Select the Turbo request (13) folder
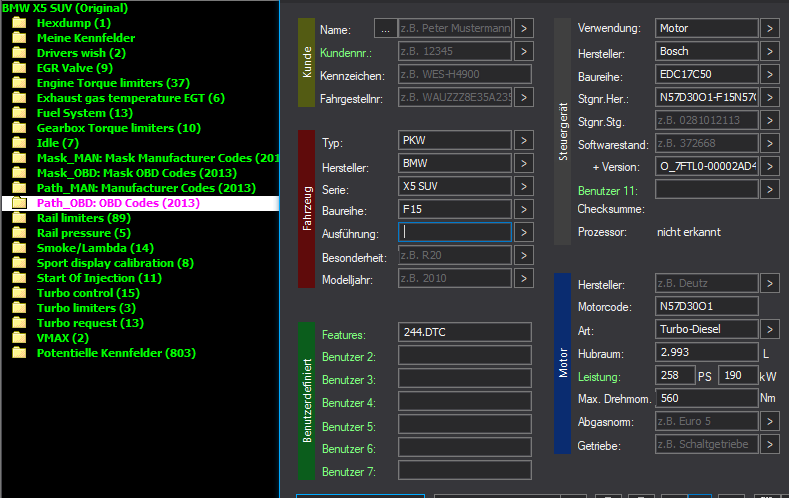This screenshot has height=498, width=789. click(x=90, y=323)
